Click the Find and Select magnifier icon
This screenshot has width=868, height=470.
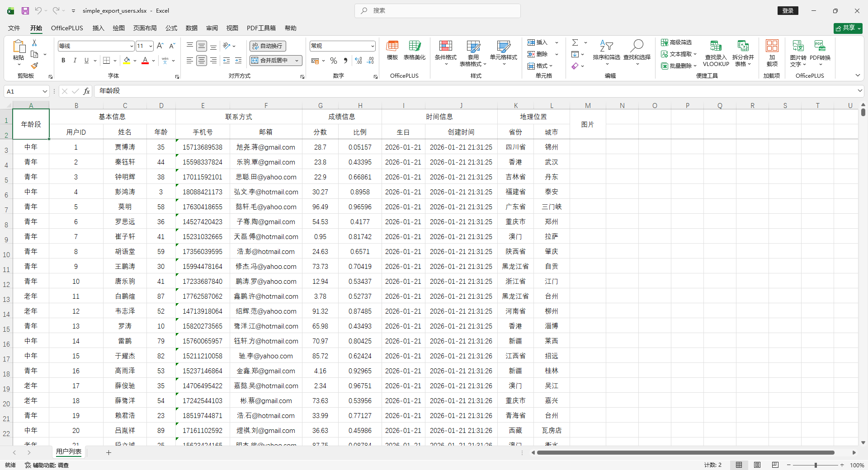pos(637,47)
